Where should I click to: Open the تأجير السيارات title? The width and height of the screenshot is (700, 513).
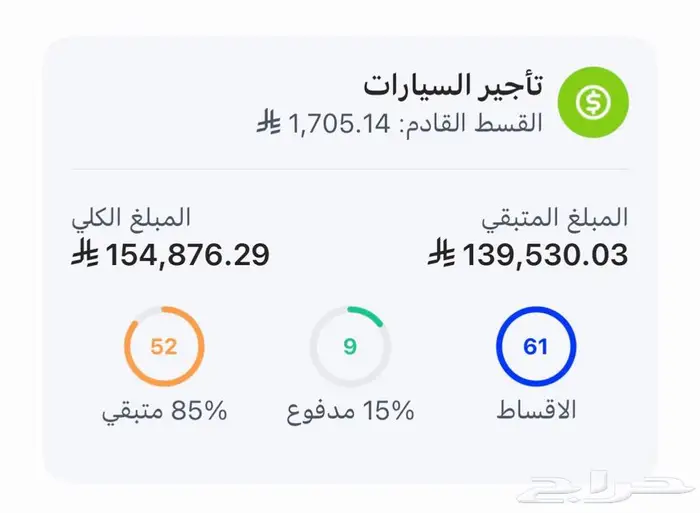[x=453, y=85]
